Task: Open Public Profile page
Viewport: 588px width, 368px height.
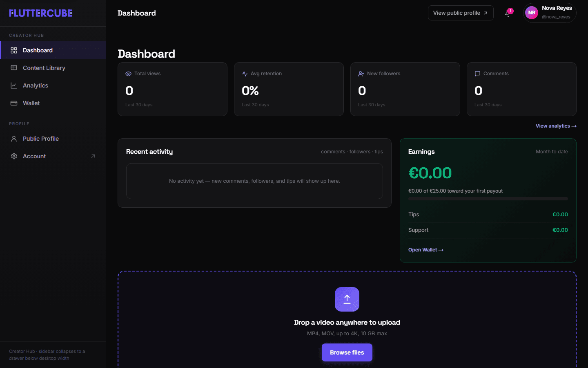Action: pyautogui.click(x=53, y=139)
